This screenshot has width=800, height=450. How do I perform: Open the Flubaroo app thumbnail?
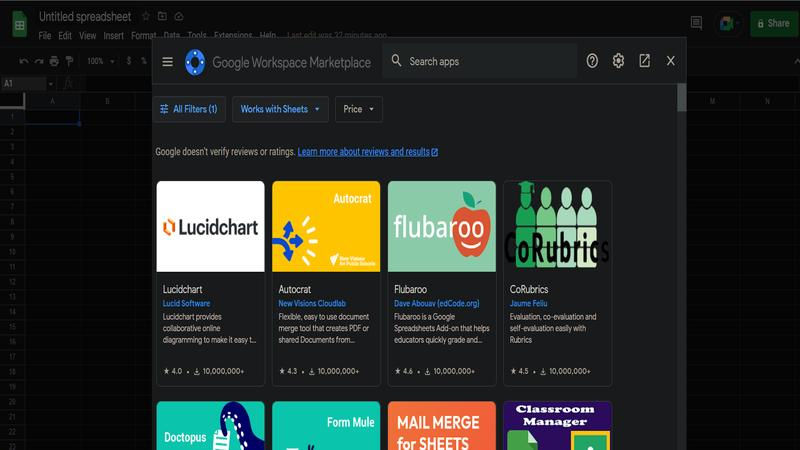click(x=442, y=227)
